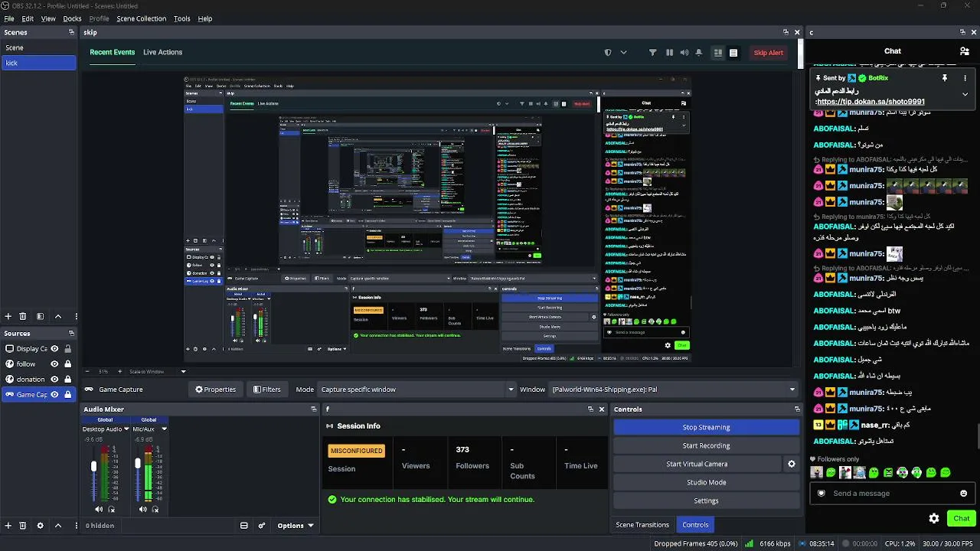Open the Window selection dropdown

tap(674, 390)
